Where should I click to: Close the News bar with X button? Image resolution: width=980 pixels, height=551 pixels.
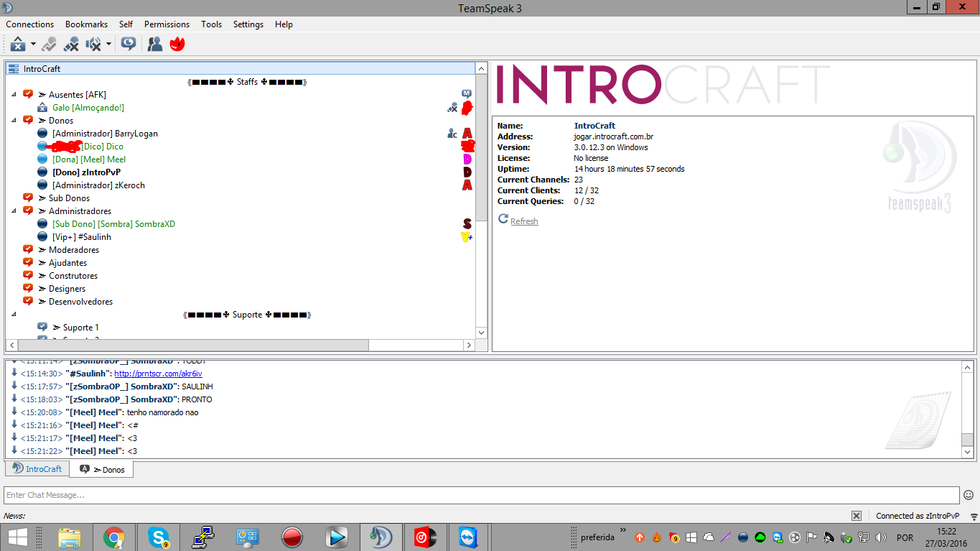[857, 516]
